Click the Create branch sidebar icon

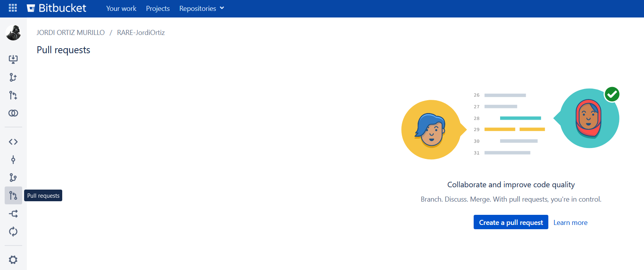pyautogui.click(x=13, y=77)
